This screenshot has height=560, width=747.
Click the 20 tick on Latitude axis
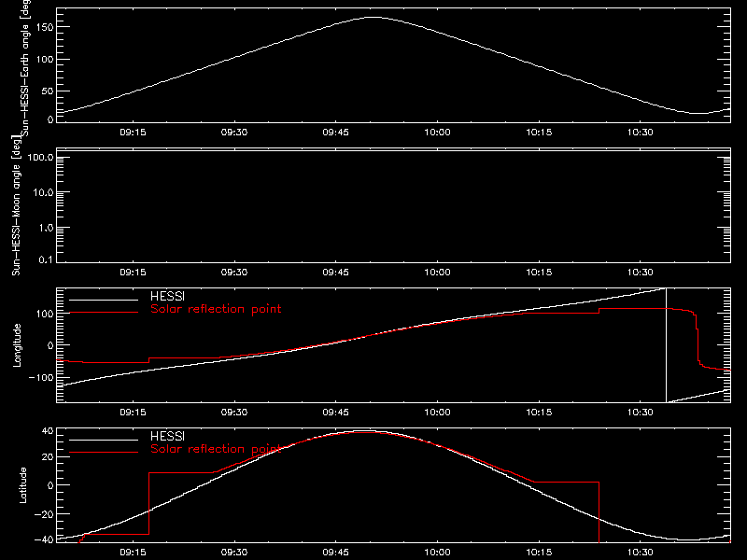click(48, 456)
